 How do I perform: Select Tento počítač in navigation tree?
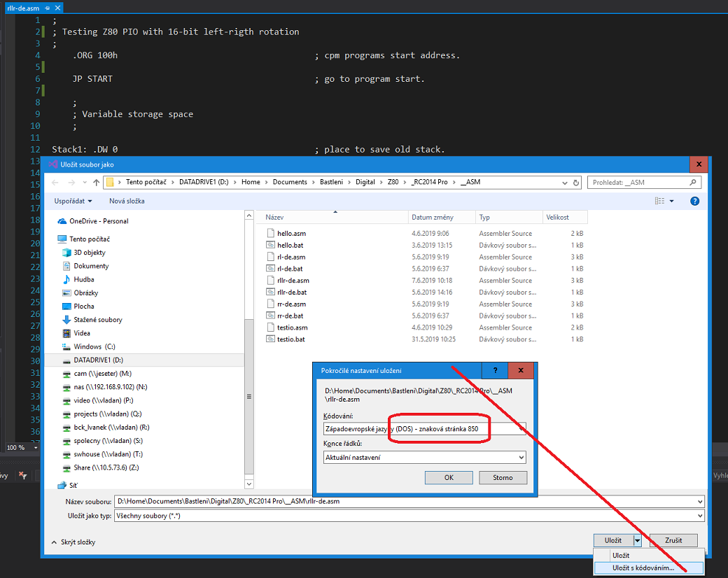(x=89, y=239)
